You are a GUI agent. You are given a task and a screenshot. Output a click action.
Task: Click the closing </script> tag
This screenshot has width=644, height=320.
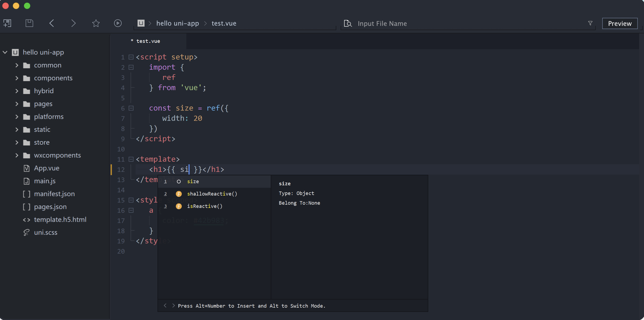156,139
